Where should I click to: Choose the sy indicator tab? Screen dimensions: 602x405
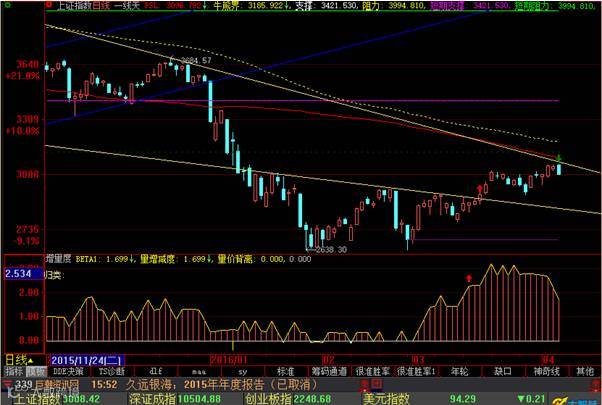242,372
